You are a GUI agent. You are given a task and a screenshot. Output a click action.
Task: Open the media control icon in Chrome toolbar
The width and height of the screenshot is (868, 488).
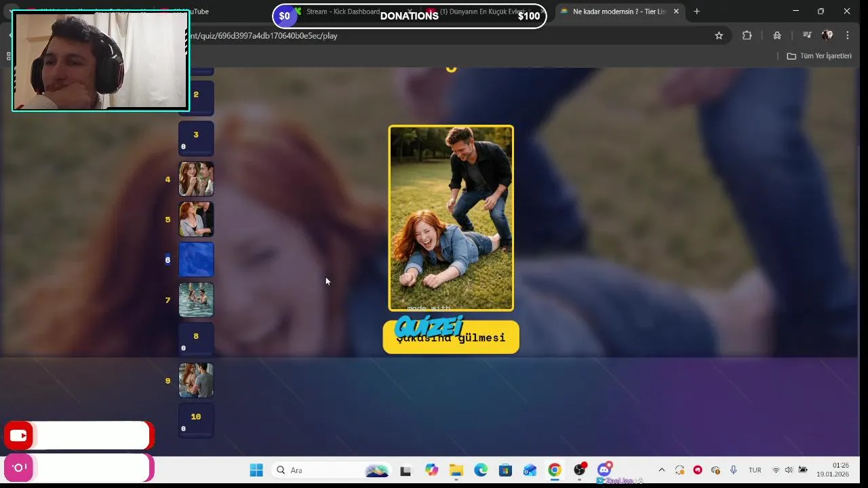(807, 35)
